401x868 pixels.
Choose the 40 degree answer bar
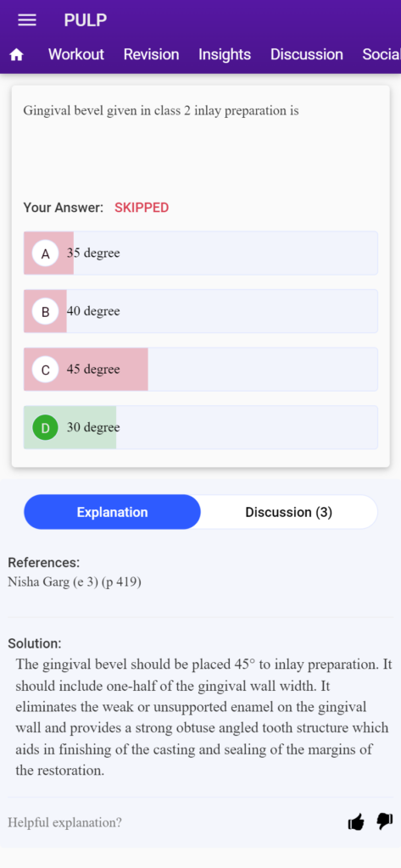[200, 311]
